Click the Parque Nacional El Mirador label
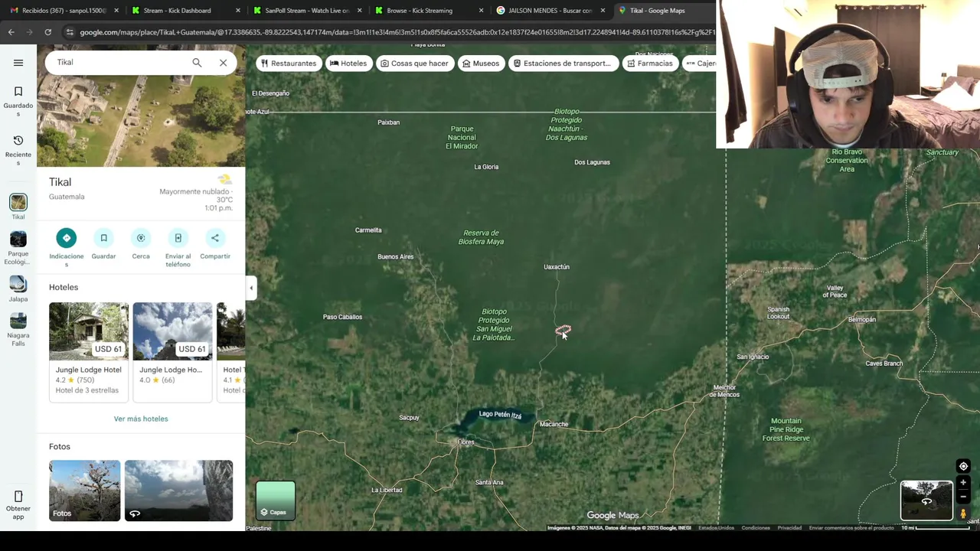 click(462, 138)
